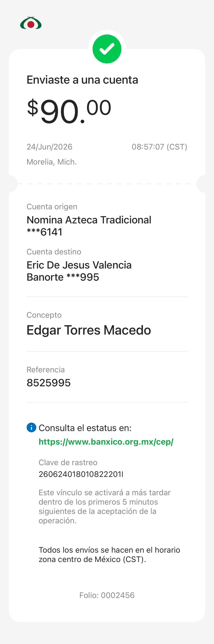This screenshot has height=644, width=214.
Task: Click the blue information icon
Action: pos(31,427)
